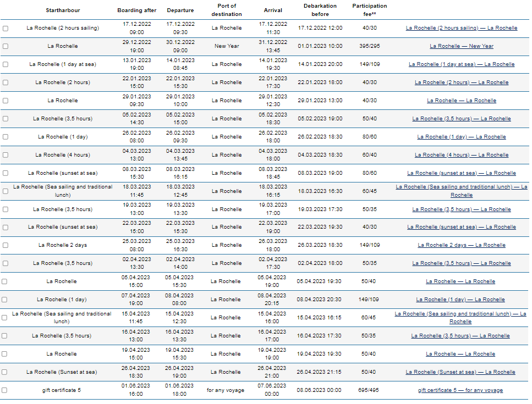Open the La Rochelle 2 days — La Rochelle link
Viewport: 532px width, 404px height.
pyautogui.click(x=461, y=245)
